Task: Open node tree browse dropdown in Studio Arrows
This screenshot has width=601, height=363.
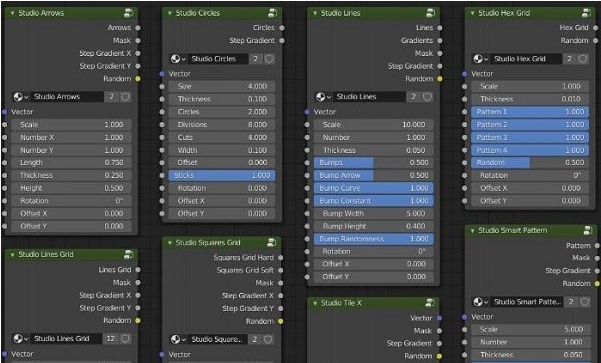Action: pos(21,97)
